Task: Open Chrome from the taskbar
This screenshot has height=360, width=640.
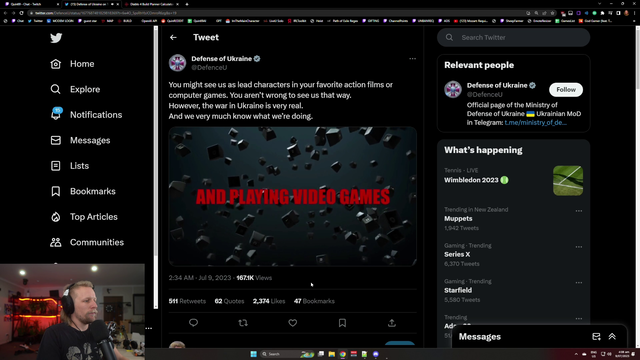Action: [x=343, y=354]
